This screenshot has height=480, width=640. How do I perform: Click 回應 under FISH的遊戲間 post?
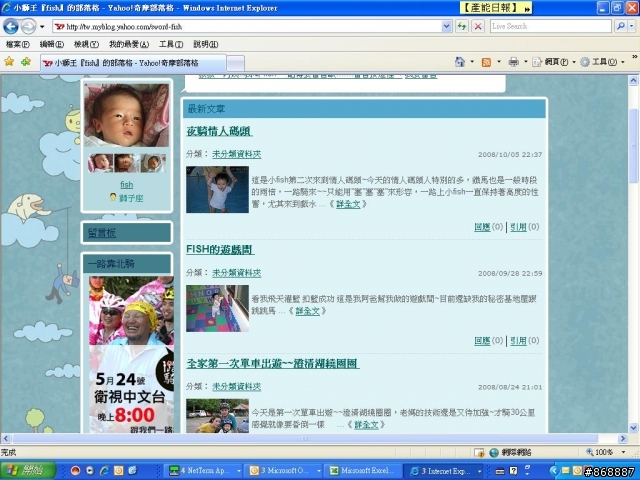[x=482, y=340]
